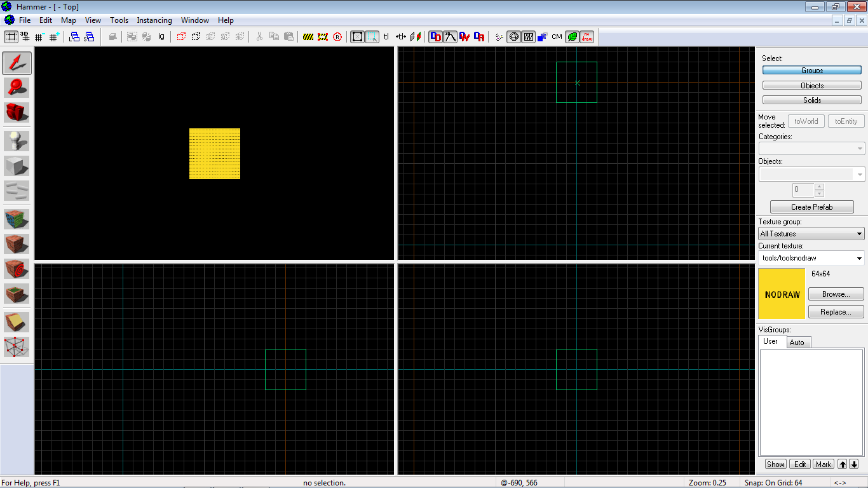The width and height of the screenshot is (868, 488).
Task: Click the Hide Unselected Objects icon
Action: [196, 37]
